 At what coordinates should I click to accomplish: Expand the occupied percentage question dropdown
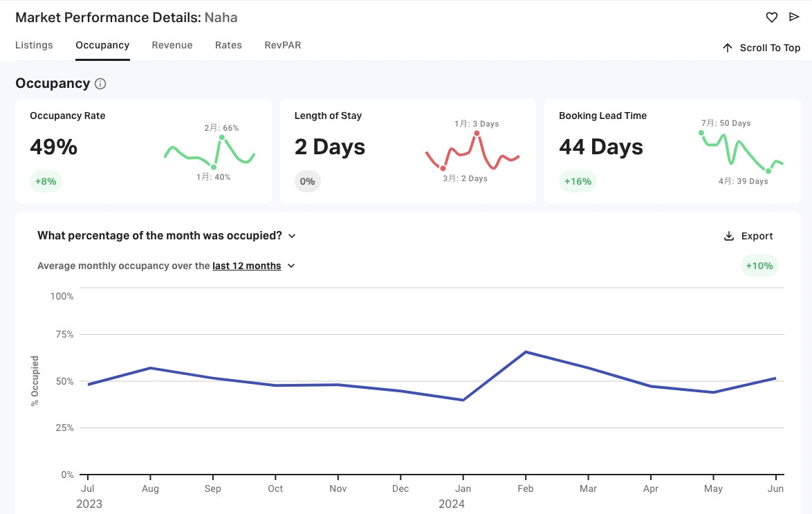coord(292,236)
